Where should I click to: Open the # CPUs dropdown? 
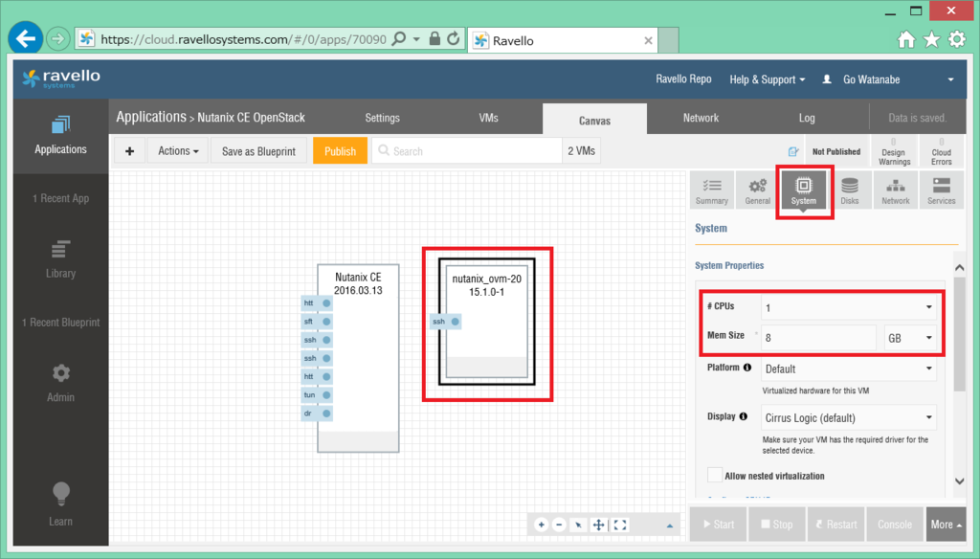click(848, 307)
